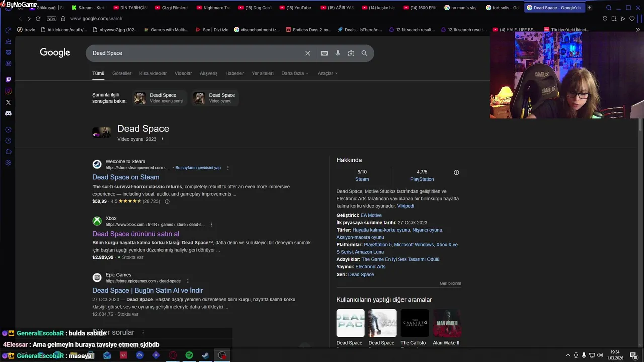Click the google.com address bar
Image resolution: width=644 pixels, height=362 pixels.
point(96,19)
